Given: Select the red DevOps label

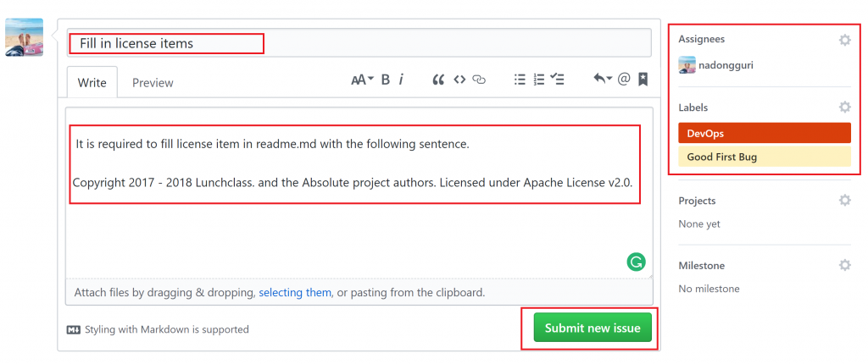Looking at the screenshot, I should pos(765,133).
